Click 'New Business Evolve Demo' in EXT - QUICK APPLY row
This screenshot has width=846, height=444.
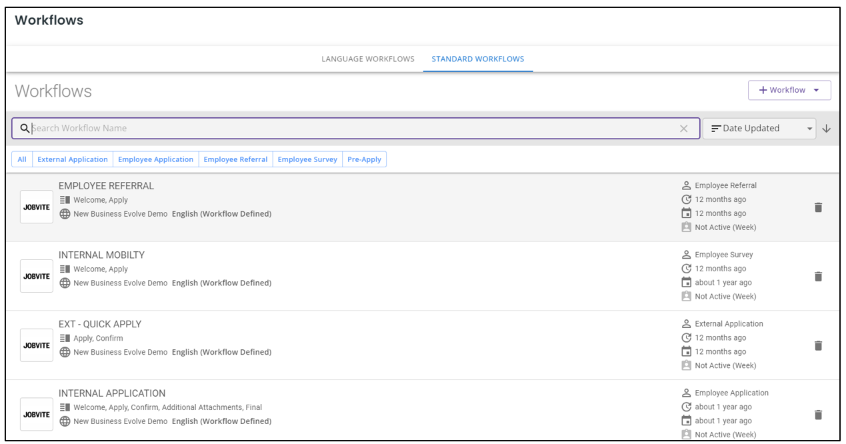120,352
